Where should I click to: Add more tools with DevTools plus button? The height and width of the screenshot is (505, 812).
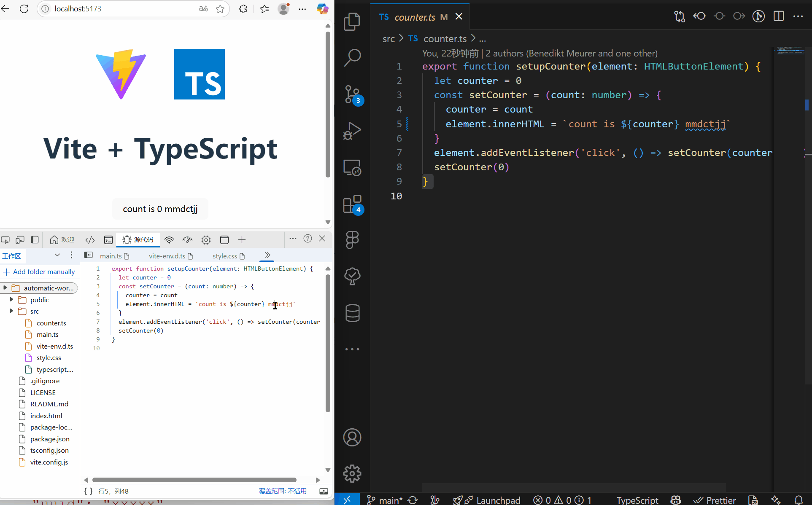pyautogui.click(x=242, y=240)
